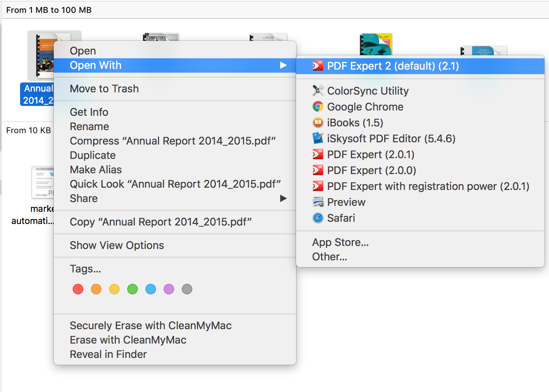The image size is (549, 392).
Task: Click the PDF Expert with registration power icon
Action: (x=318, y=186)
